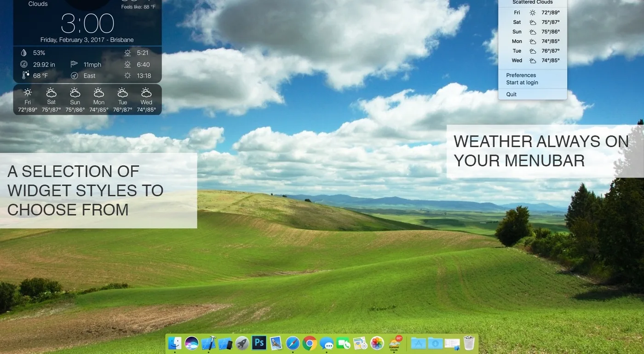Click the sunset icon beside 6:40
The width and height of the screenshot is (644, 354).
[127, 64]
